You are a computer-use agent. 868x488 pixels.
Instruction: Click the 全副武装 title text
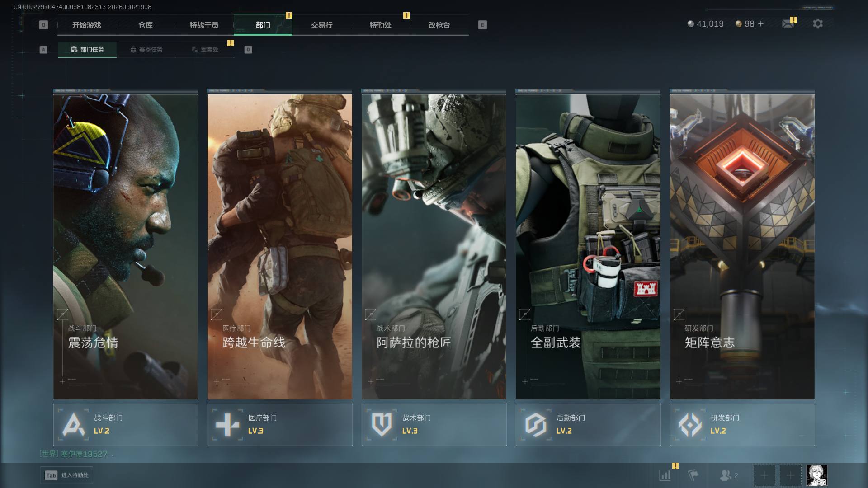coord(556,343)
